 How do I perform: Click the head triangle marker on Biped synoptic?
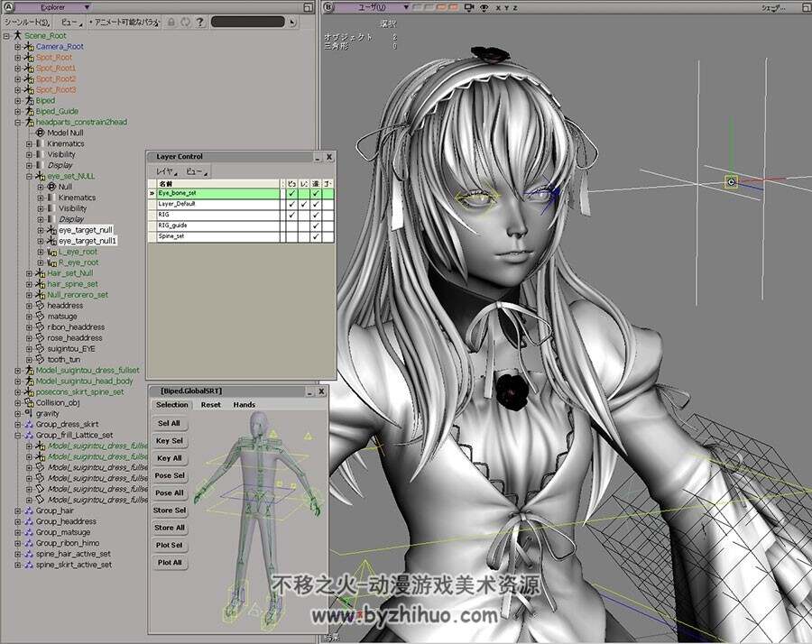pyautogui.click(x=272, y=434)
